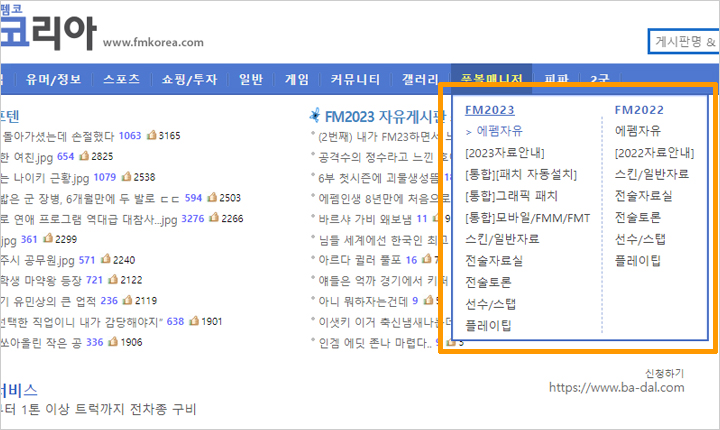Open FM post '공격수의 정수라고 느낀'
This screenshot has height=430, width=720.
[x=376, y=157]
